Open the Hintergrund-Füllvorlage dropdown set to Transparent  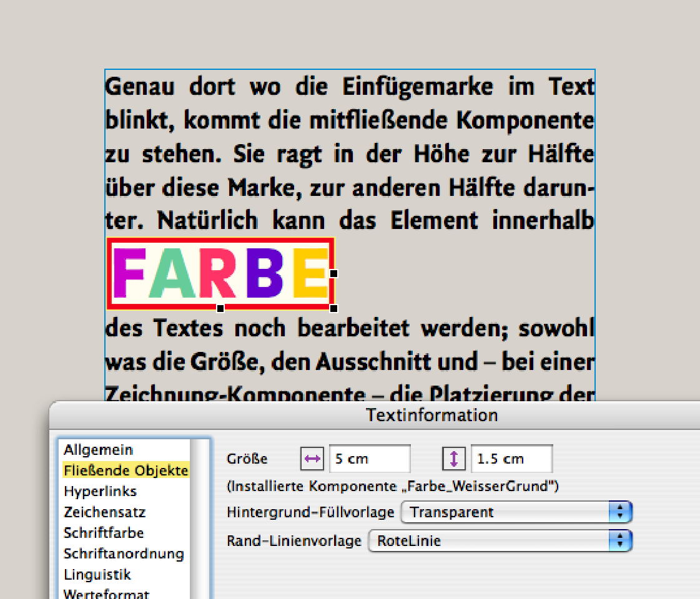(x=516, y=512)
